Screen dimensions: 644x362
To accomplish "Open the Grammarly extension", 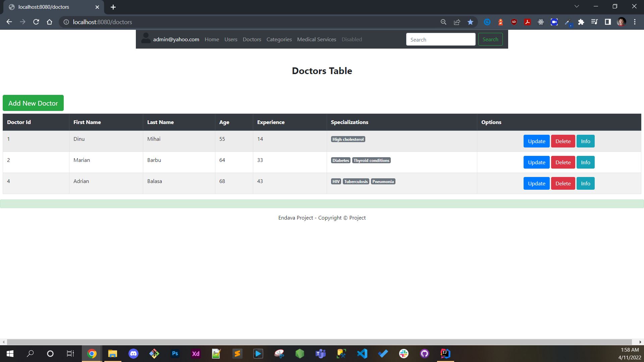I will [487, 22].
